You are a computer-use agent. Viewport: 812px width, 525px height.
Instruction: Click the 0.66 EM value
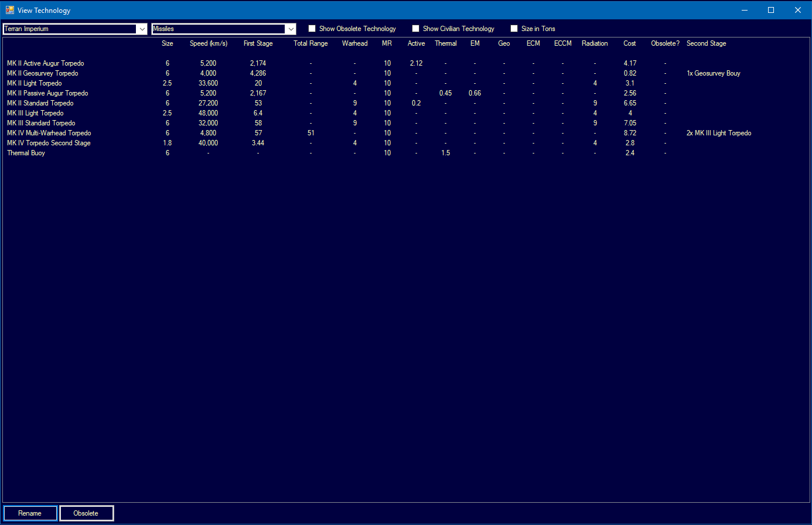click(475, 93)
